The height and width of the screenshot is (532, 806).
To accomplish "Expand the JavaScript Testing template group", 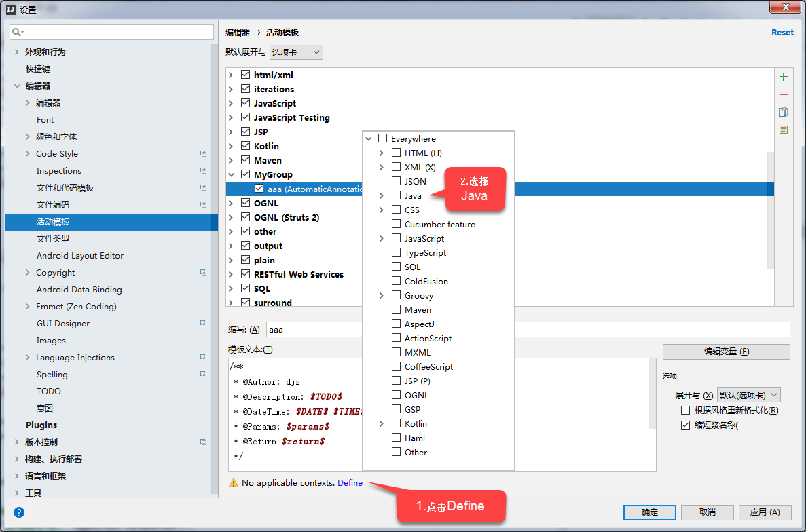I will (x=231, y=117).
